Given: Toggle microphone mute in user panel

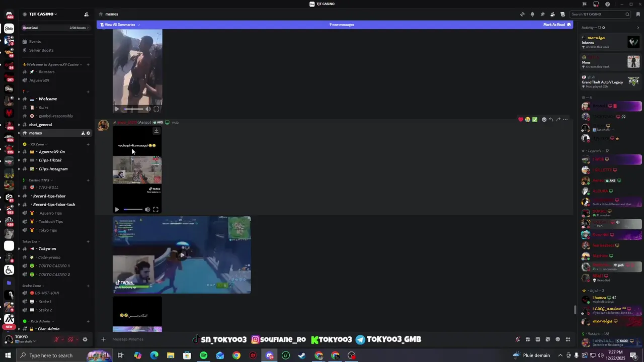Looking at the screenshot, I should pyautogui.click(x=57, y=339).
